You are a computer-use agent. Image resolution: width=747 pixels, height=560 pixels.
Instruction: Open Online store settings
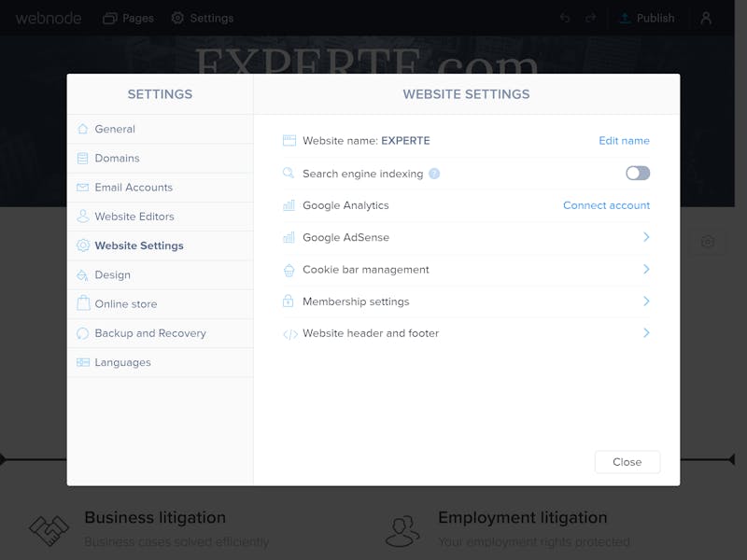tap(160, 304)
